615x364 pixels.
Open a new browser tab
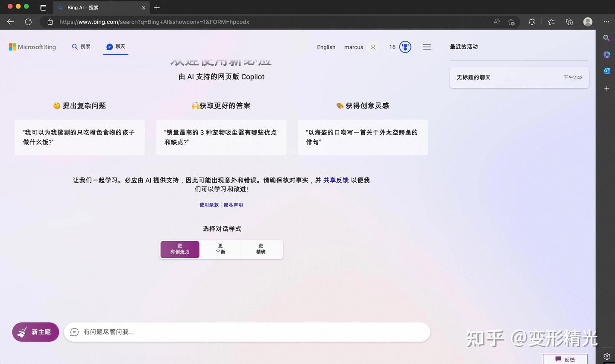pos(157,8)
